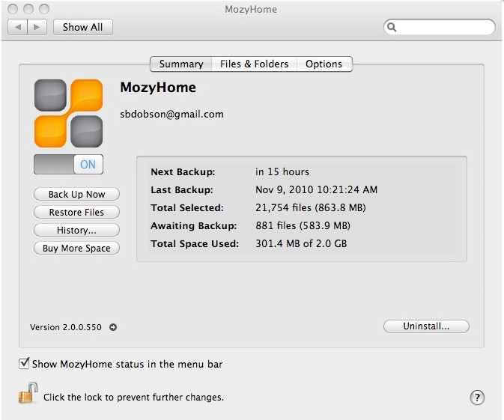Open the Files & Folders tab
Screen dimensions: 504x420
pos(254,64)
